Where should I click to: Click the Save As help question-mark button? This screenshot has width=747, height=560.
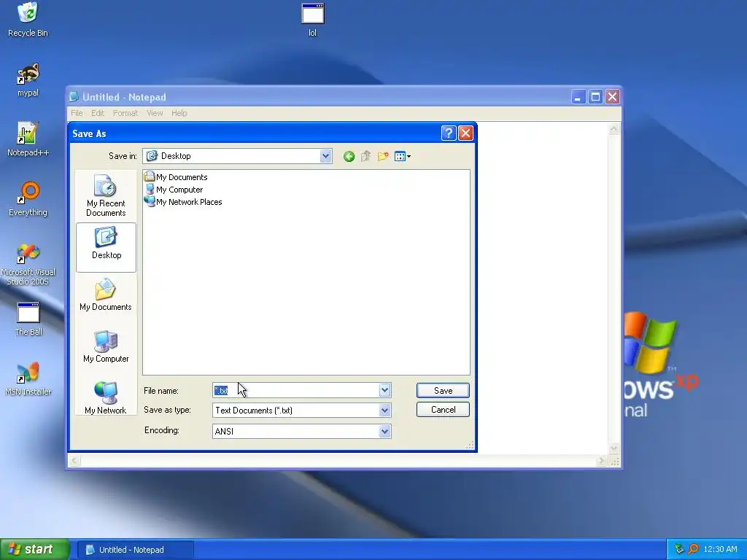[449, 133]
